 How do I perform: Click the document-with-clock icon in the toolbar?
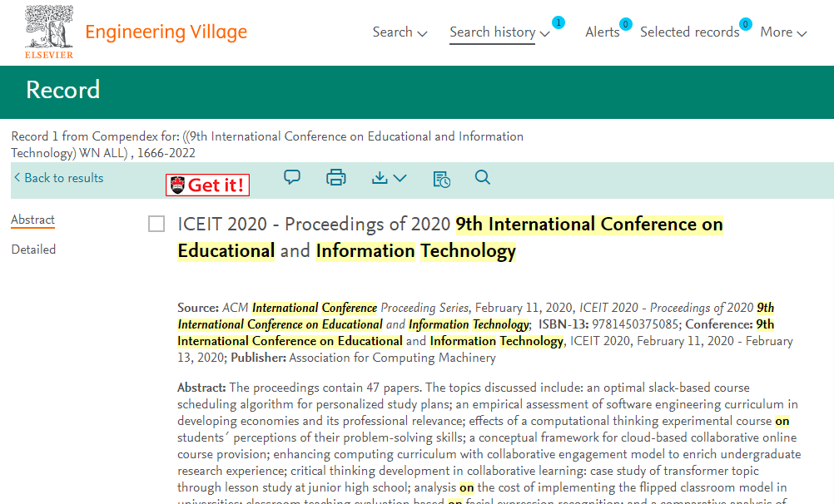(441, 179)
